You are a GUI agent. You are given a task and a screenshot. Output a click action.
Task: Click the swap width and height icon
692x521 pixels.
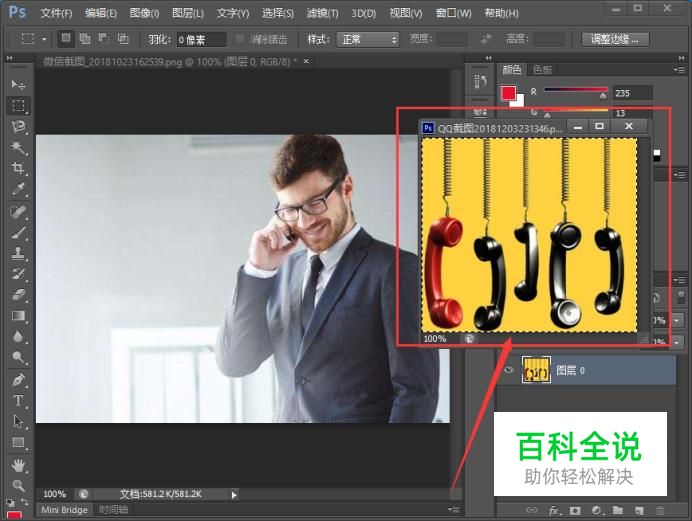(486, 39)
